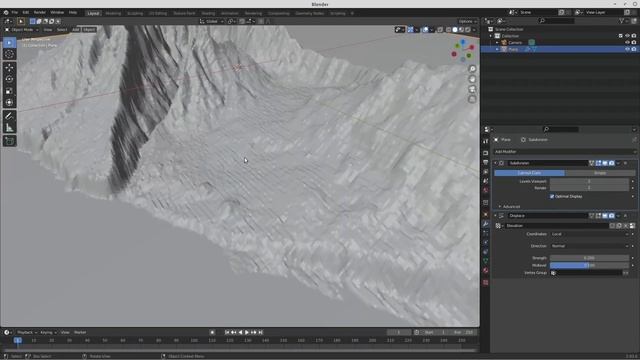
Task: Select the Simple subdivision button
Action: 600,173
